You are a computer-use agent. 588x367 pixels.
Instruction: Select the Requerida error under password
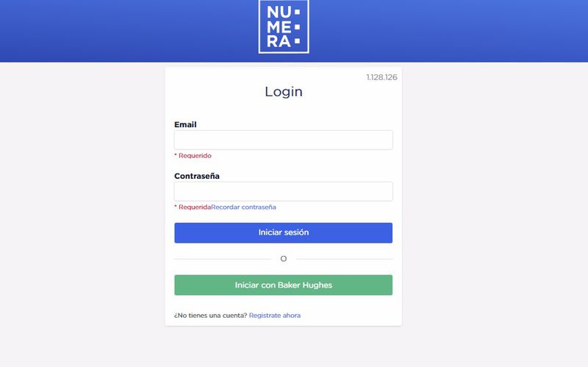tap(193, 207)
